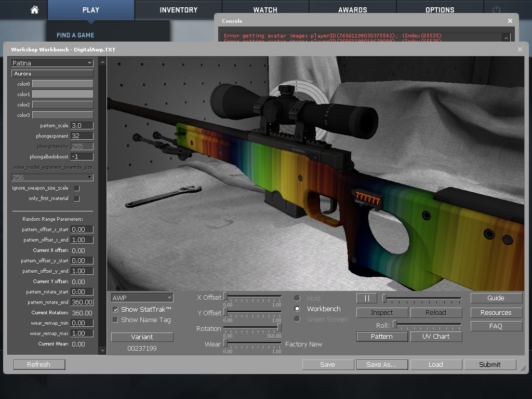This screenshot has width=532, height=399.
Task: Click the wear_remap_min field
Action: pos(82,323)
